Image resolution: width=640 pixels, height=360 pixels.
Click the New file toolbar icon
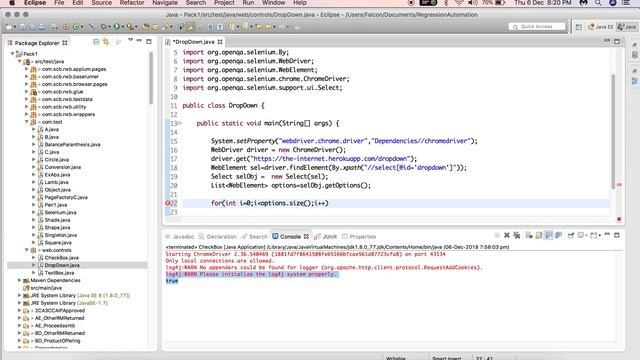tap(9, 27)
